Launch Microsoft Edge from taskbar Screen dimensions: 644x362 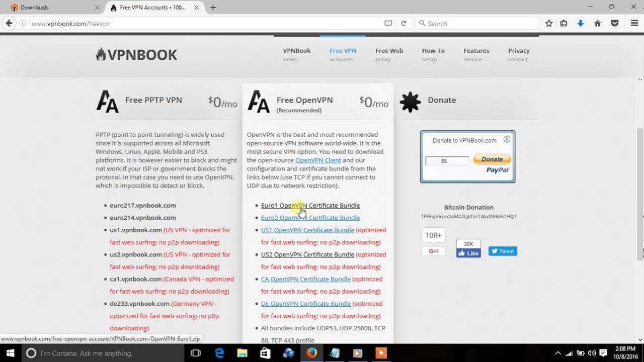[219, 353]
